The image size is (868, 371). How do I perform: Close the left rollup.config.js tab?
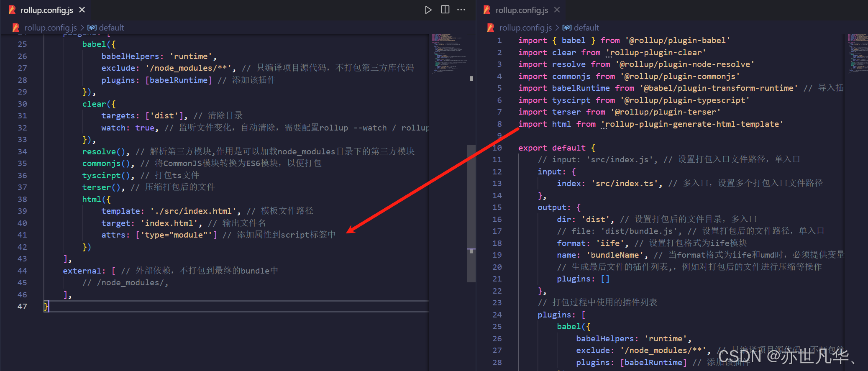[x=82, y=10]
